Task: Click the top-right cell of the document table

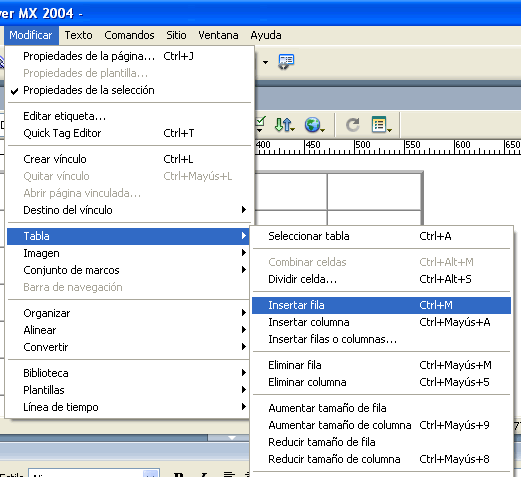Action: pos(374,191)
